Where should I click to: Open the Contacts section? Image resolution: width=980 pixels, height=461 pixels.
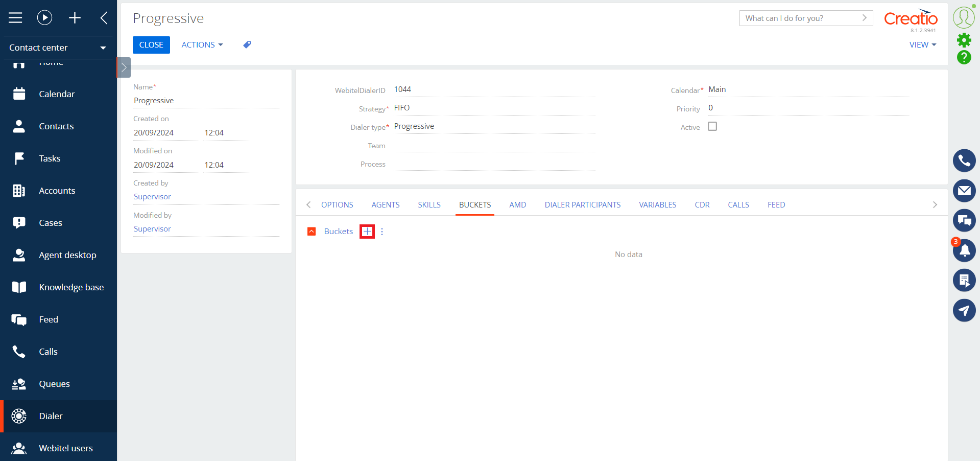pyautogui.click(x=58, y=126)
